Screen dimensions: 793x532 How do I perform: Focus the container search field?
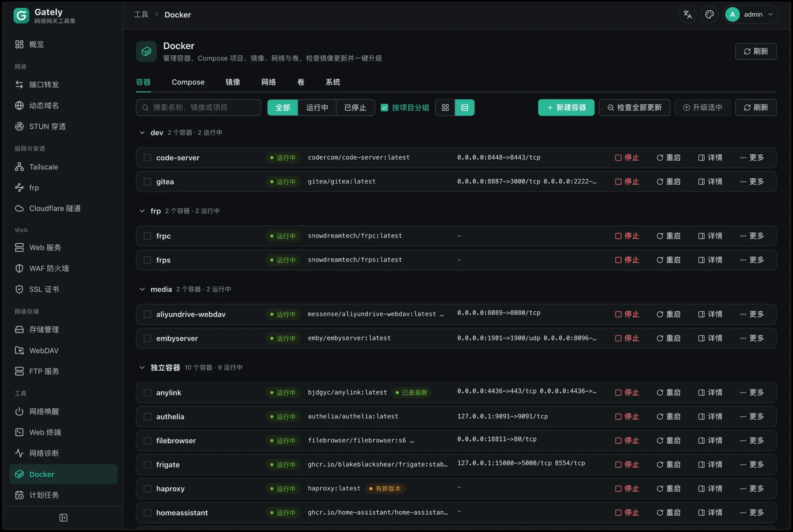click(x=199, y=108)
